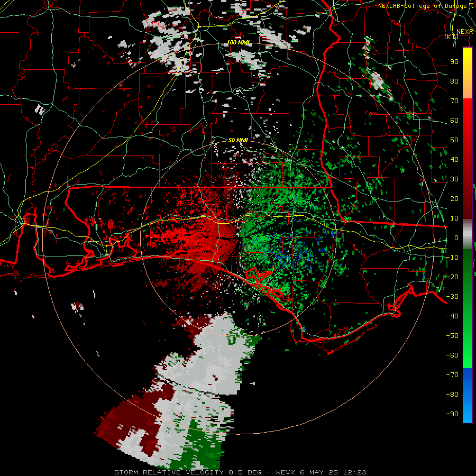The height and width of the screenshot is (476, 476).
Task: Click the 40 value on velocity scale
Action: coord(454,159)
